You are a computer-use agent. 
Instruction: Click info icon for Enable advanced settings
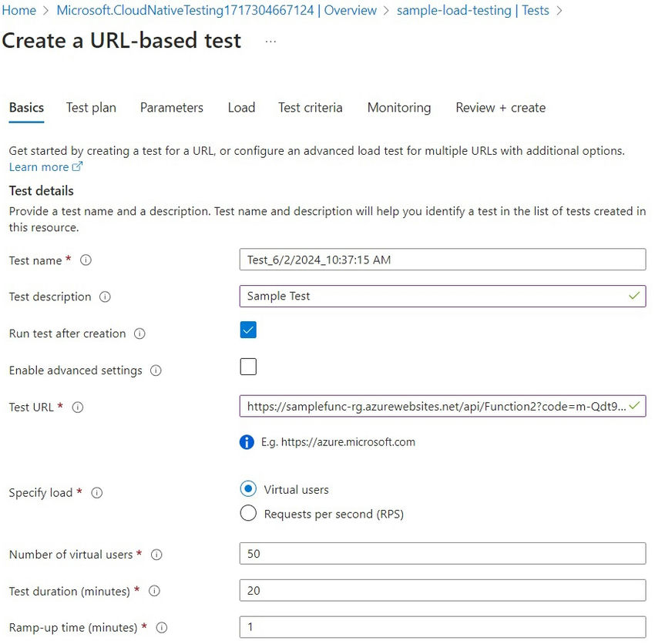click(156, 371)
